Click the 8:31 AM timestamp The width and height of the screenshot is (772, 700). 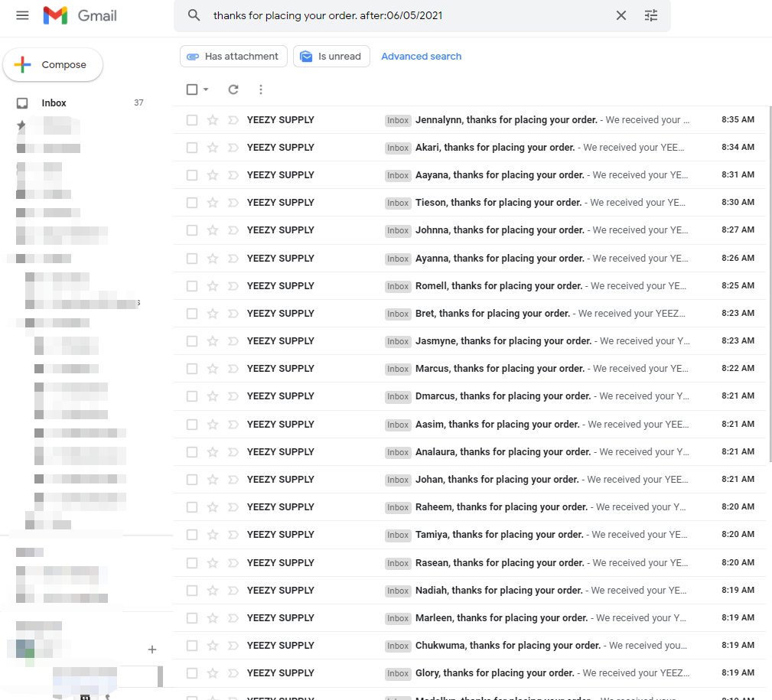[738, 174]
